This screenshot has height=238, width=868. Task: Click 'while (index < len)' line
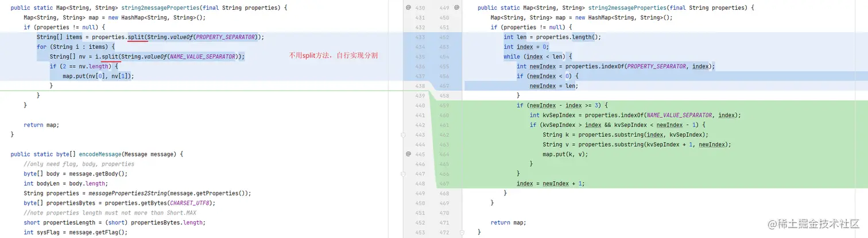538,56
